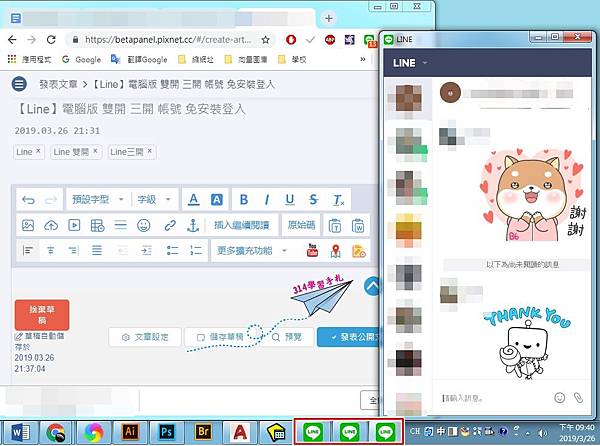Image resolution: width=600 pixels, height=446 pixels.
Task: Switch to 原始碼 source view
Action: (x=302, y=225)
